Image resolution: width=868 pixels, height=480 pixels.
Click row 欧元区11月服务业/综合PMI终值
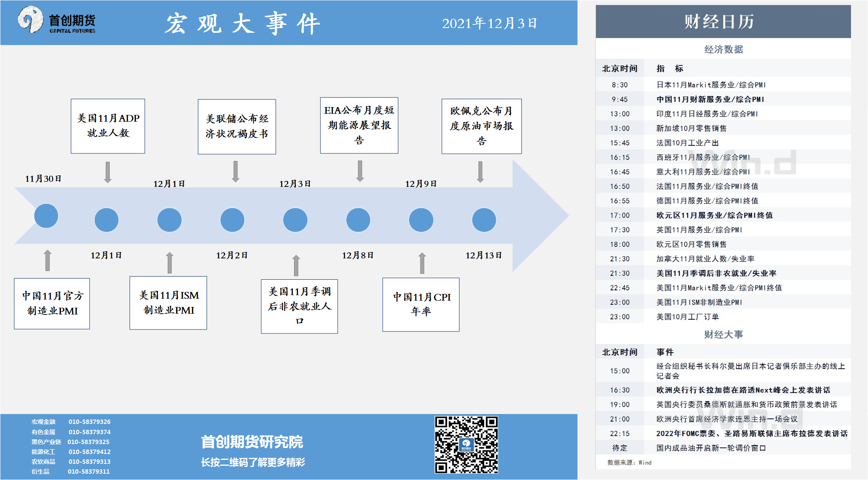[723, 215]
